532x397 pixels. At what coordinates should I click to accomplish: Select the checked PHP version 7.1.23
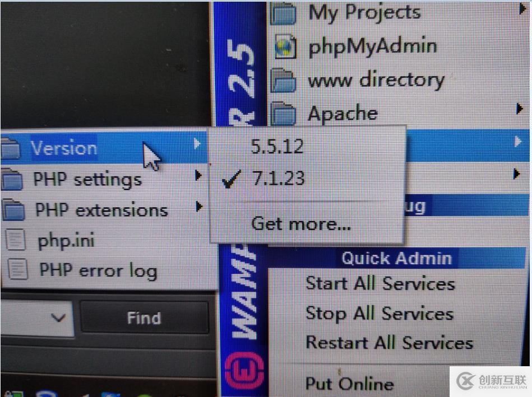[278, 178]
